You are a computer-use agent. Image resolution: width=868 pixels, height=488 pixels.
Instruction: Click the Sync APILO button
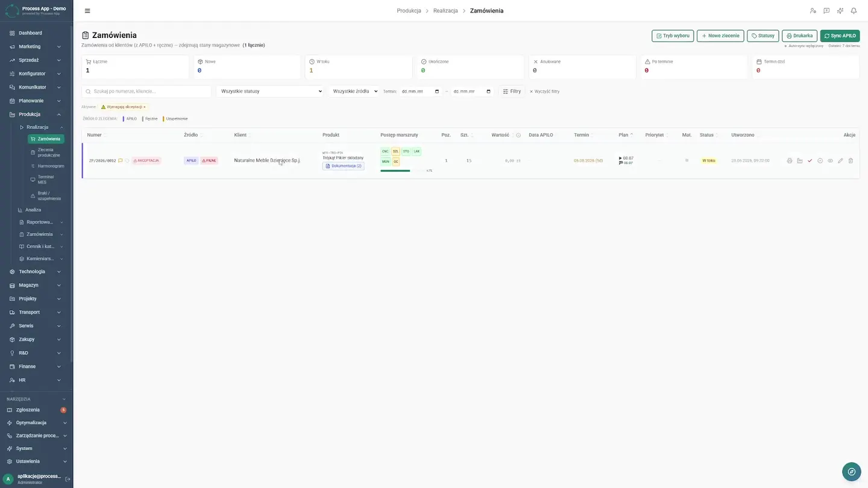coord(840,36)
